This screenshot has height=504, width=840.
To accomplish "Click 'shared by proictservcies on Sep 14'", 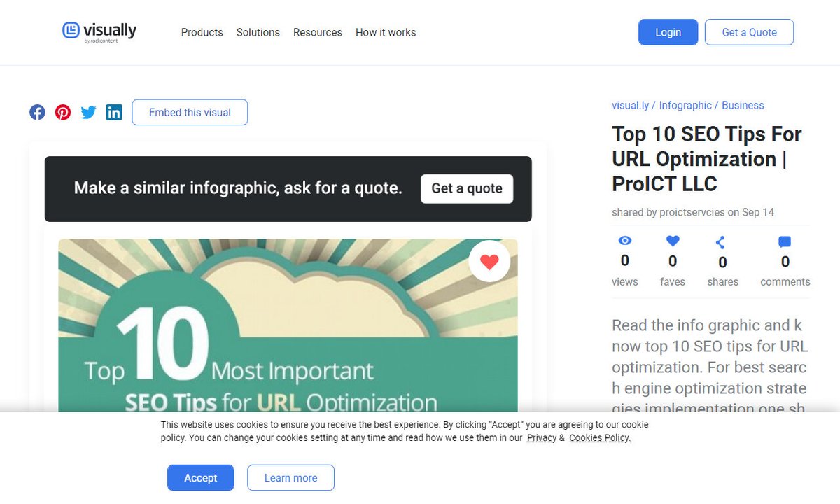I will (x=693, y=212).
